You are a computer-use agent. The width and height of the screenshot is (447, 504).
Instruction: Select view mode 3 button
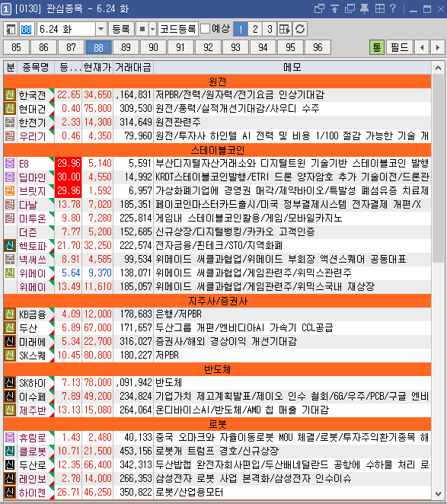pyautogui.click(x=270, y=29)
